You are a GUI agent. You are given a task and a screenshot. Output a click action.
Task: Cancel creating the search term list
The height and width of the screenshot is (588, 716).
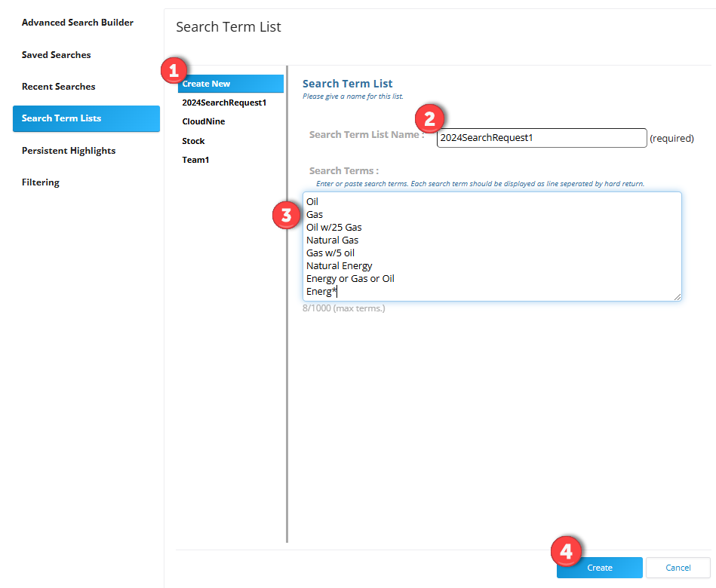click(678, 568)
